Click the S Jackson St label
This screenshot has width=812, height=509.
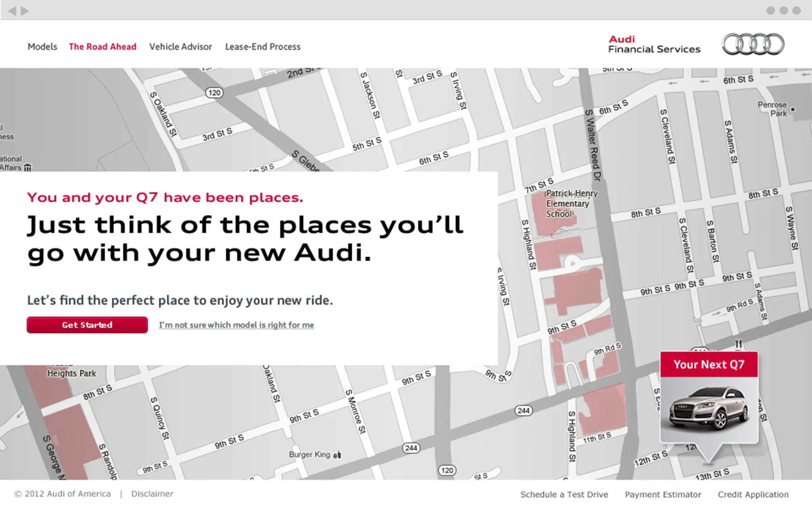click(x=370, y=95)
